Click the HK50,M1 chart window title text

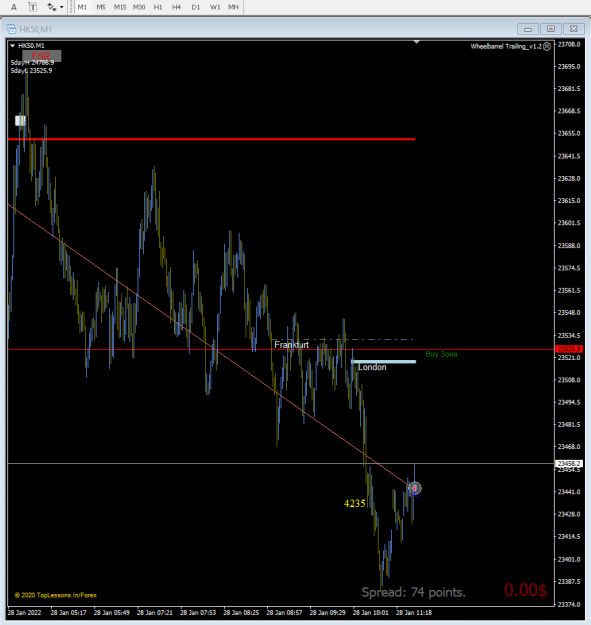pyautogui.click(x=35, y=29)
